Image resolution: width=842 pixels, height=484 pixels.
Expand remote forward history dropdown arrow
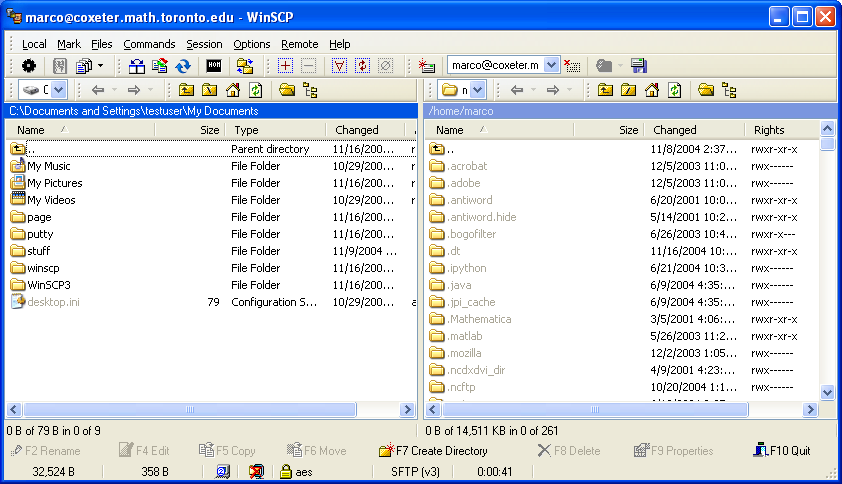click(x=569, y=90)
